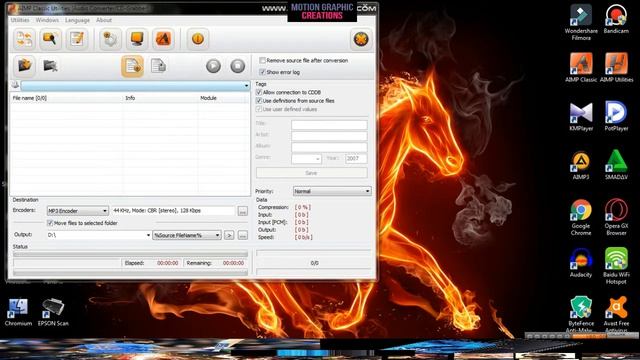
Task: Open Audacity desktop shortcut
Action: click(581, 263)
